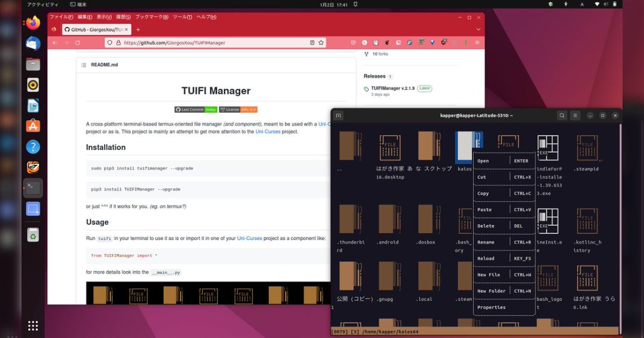The image size is (644, 338).
Task: Launch Ubuntu Software from the dock
Action: point(33,126)
